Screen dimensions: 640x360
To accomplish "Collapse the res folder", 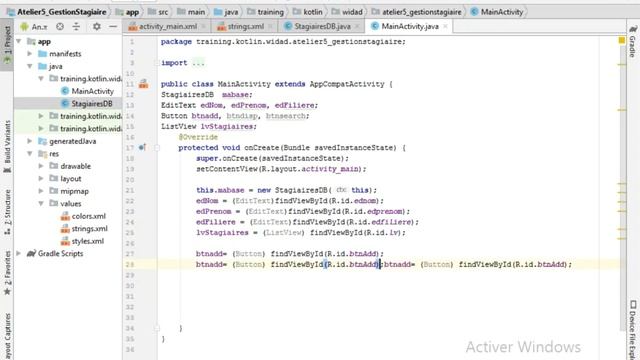I will click(x=29, y=153).
